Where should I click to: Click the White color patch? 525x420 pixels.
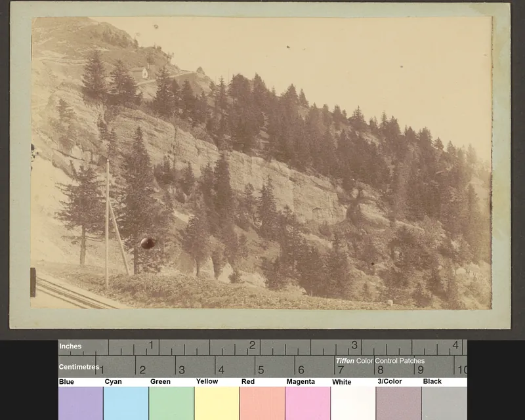click(353, 403)
